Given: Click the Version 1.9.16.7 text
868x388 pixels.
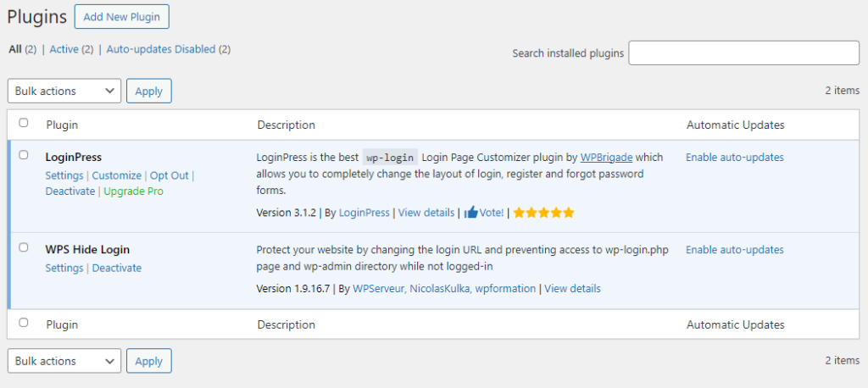Looking at the screenshot, I should 293,288.
